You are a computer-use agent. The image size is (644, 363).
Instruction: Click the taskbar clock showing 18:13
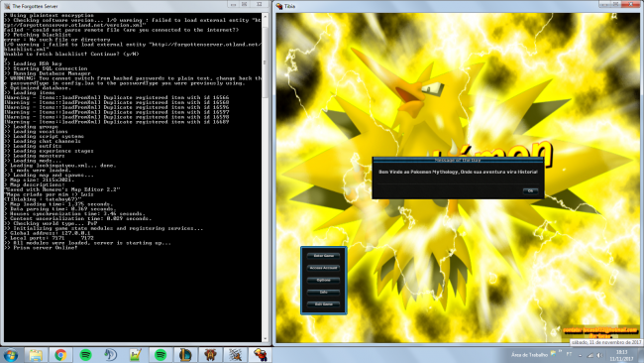click(622, 356)
